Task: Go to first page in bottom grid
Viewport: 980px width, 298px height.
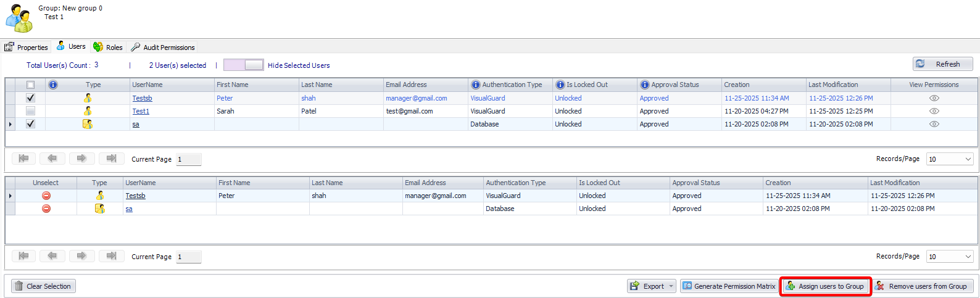Action: coord(23,256)
